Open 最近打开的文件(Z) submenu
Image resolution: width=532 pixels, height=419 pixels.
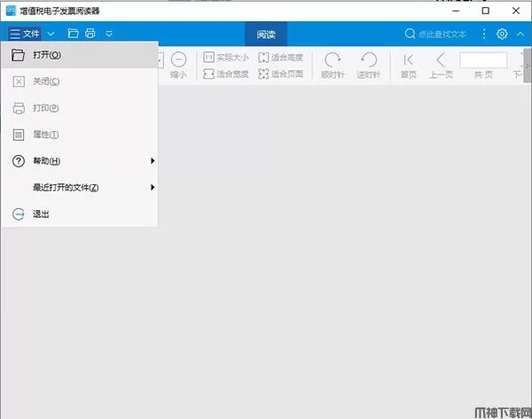[80, 188]
